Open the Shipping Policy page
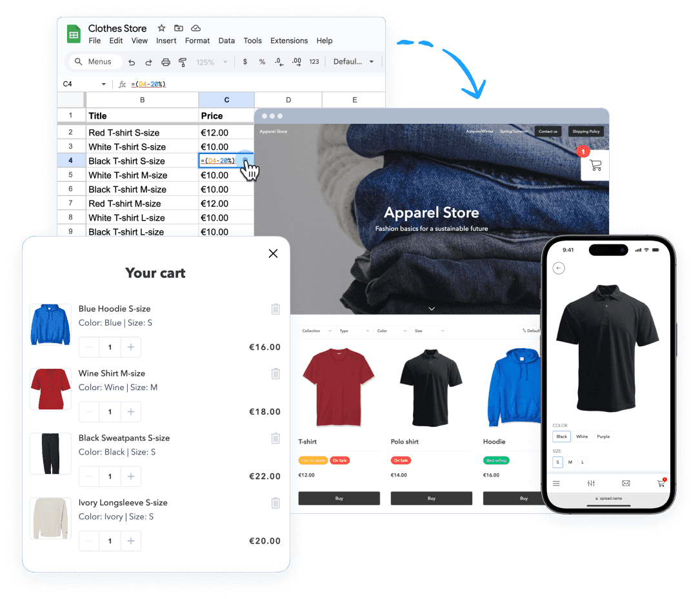Image resolution: width=700 pixels, height=599 pixels. 586,131
